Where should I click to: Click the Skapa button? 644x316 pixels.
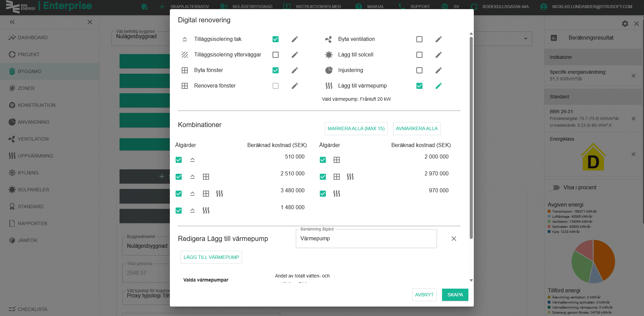pos(455,295)
